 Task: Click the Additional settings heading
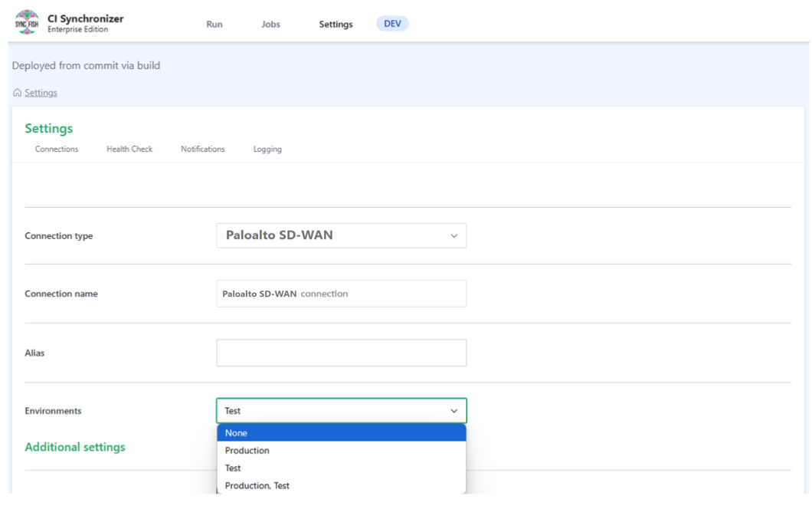pyautogui.click(x=75, y=447)
